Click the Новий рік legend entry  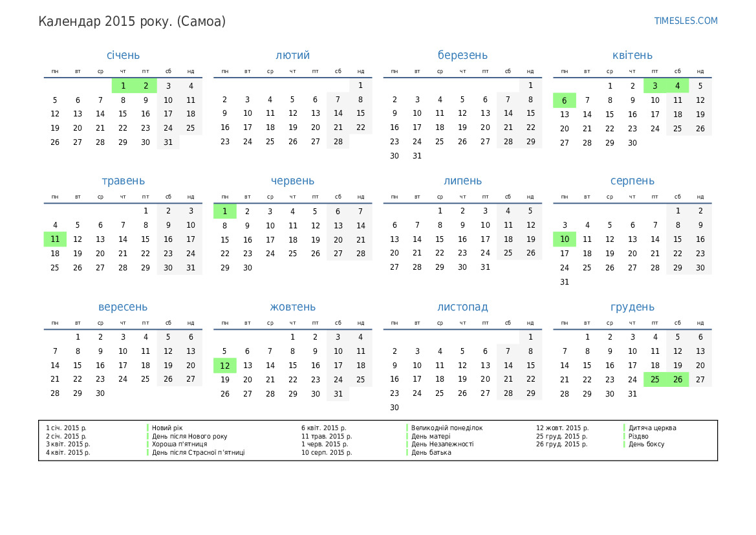coord(167,428)
